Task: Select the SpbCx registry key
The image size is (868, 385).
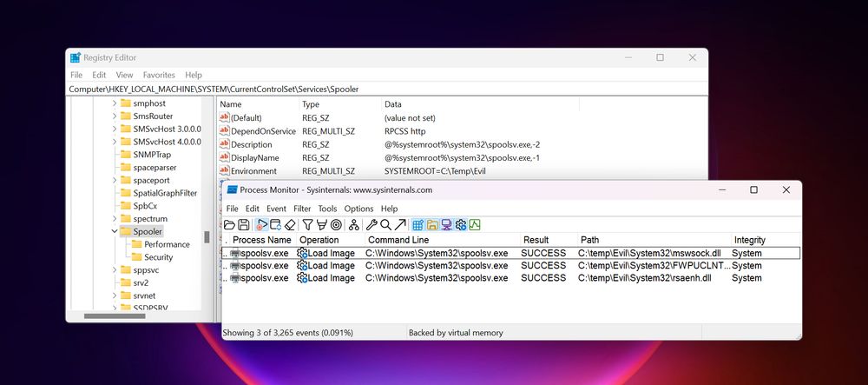Action: (145, 205)
